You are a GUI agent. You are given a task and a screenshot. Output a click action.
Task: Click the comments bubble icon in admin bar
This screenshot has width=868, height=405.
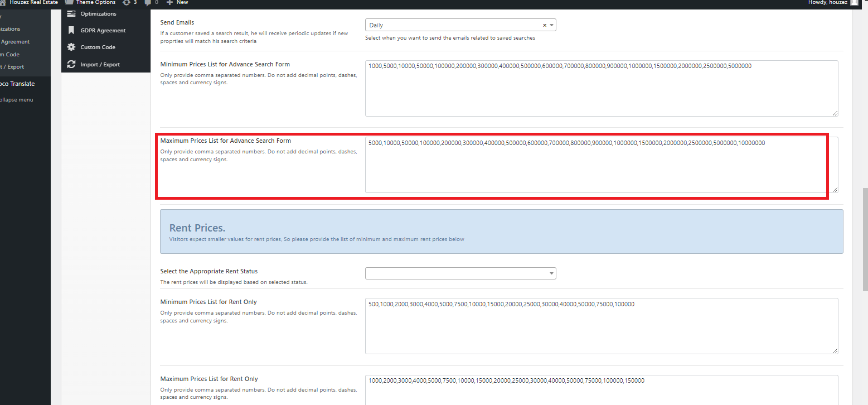[x=148, y=2]
